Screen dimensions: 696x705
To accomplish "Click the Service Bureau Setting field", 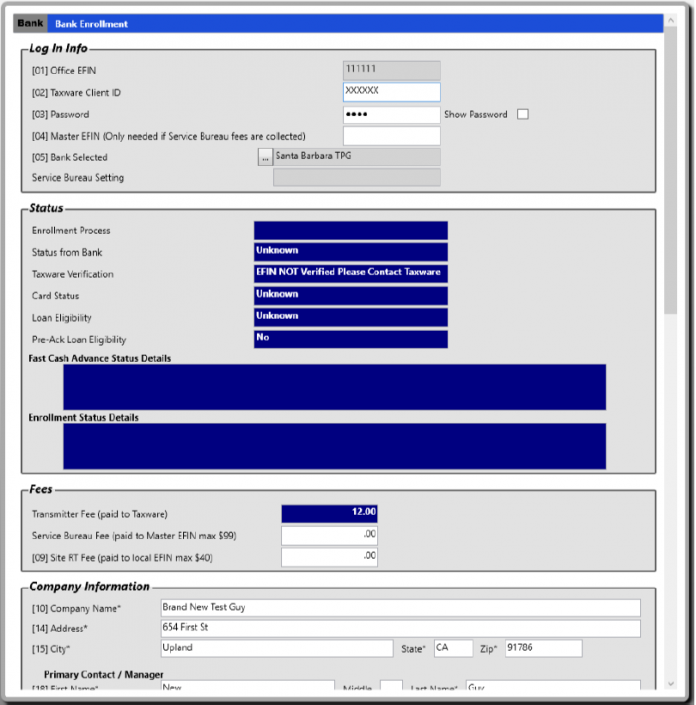I will point(356,178).
